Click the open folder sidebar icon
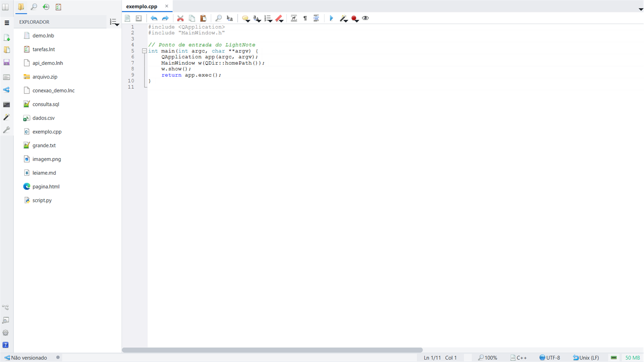644x362 pixels. pyautogui.click(x=6, y=50)
